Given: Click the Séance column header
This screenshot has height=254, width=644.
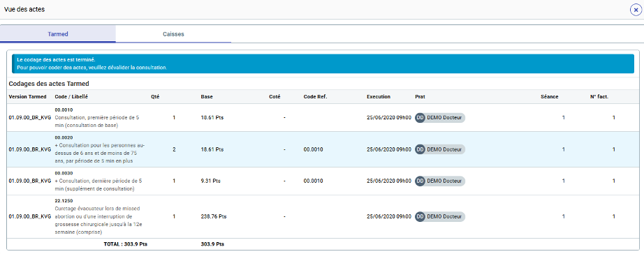Looking at the screenshot, I should click(550, 97).
